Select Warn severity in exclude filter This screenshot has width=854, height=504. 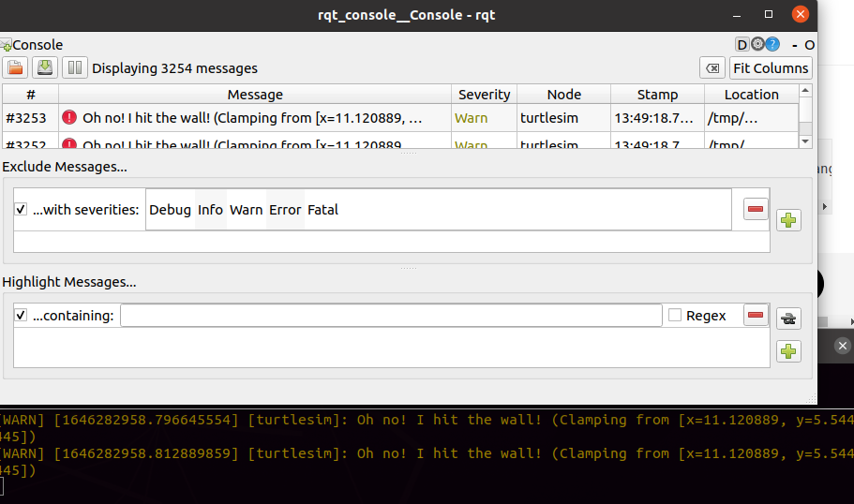247,210
